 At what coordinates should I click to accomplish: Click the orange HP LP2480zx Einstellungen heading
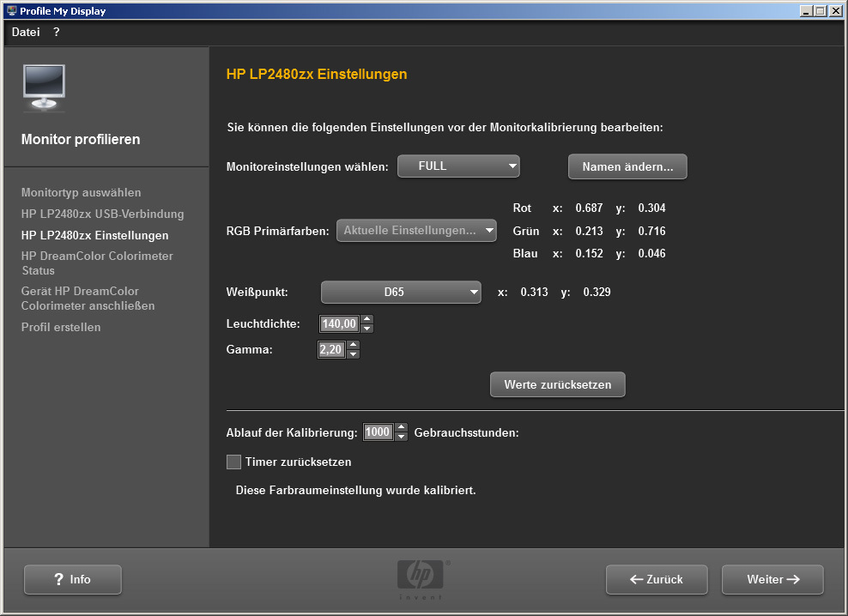(x=317, y=74)
